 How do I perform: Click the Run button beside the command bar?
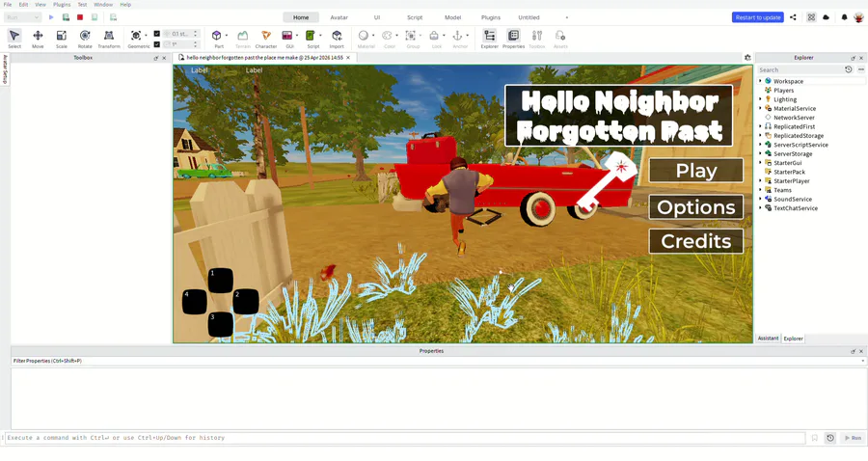tap(854, 438)
